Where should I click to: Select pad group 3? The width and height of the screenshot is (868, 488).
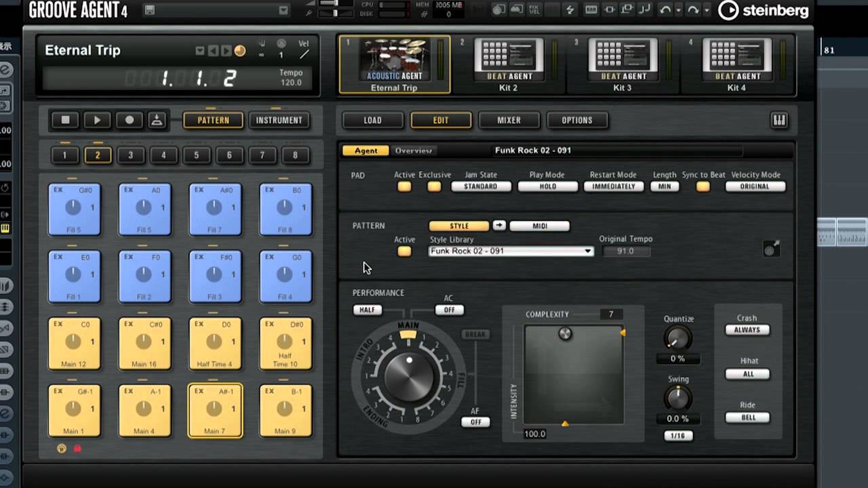tap(130, 155)
